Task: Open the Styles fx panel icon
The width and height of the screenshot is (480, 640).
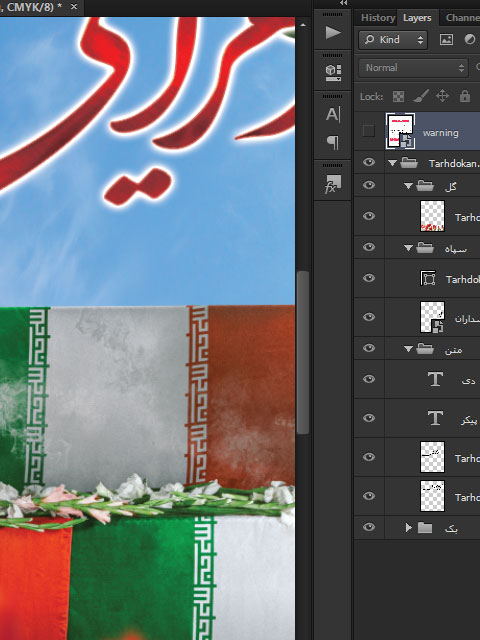Action: (x=333, y=184)
